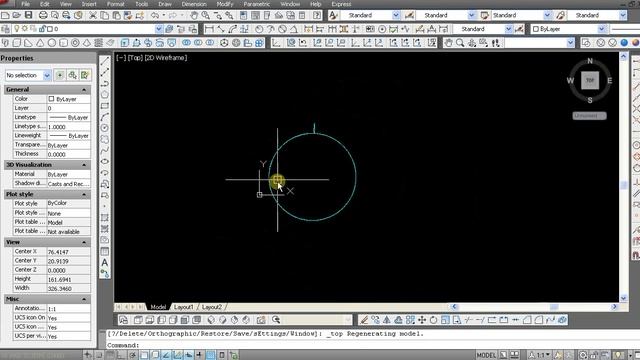The width and height of the screenshot is (640, 360).
Task: Click the [-] viewport control label
Action: click(x=121, y=58)
